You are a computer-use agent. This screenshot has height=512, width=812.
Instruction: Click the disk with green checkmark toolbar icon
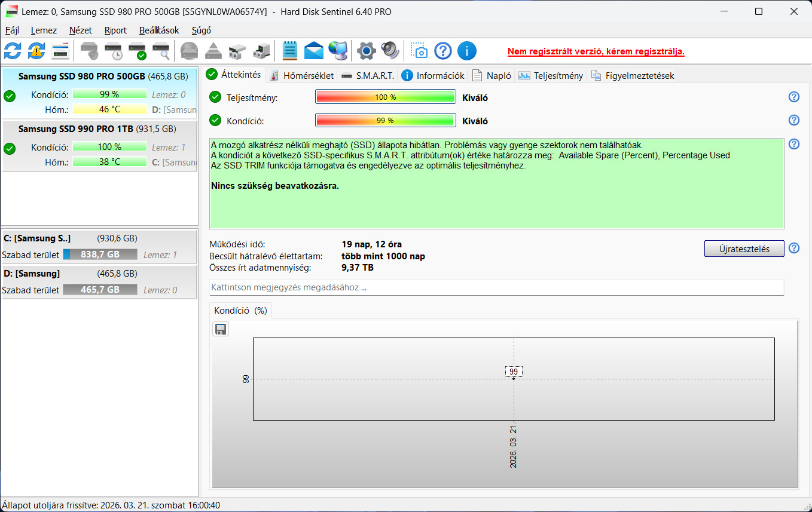(x=137, y=51)
